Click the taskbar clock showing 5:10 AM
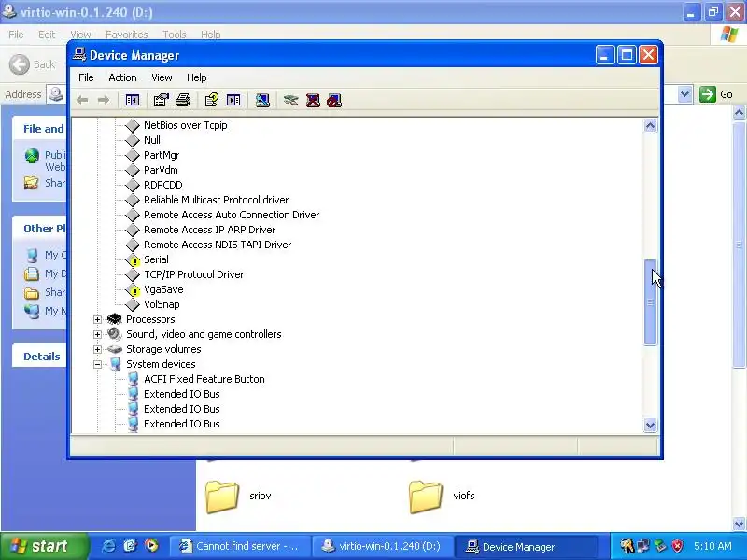This screenshot has width=747, height=560. pos(712,546)
